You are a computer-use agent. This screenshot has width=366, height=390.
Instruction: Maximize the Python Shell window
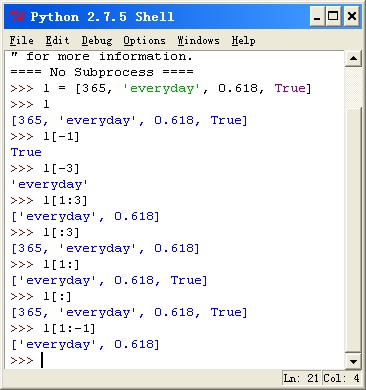[x=333, y=16]
